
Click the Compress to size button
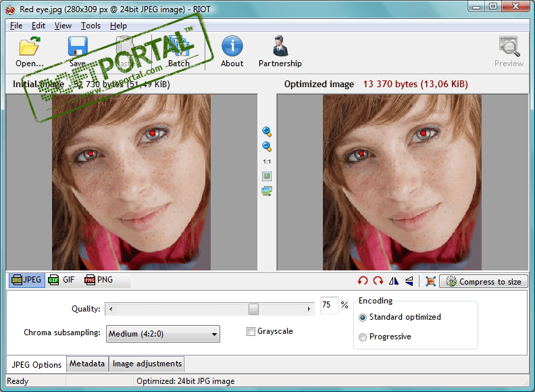[484, 281]
